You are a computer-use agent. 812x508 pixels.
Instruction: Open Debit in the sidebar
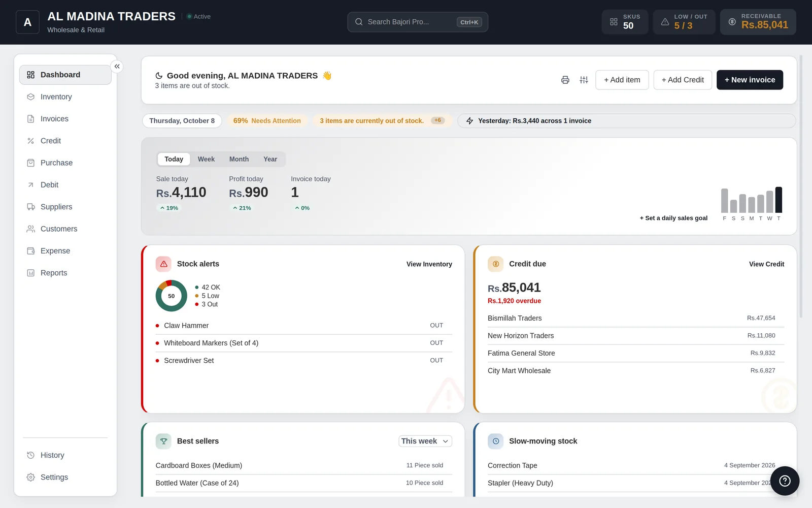click(x=65, y=185)
